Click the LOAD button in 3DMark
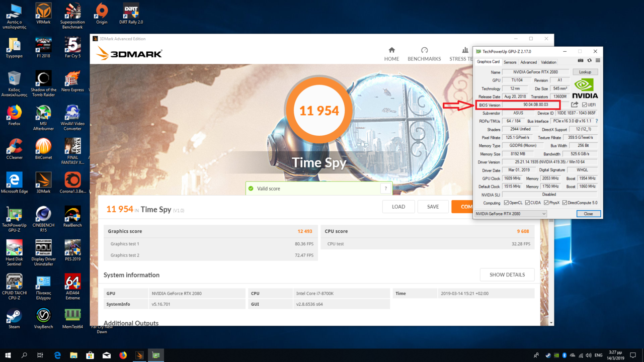 (398, 207)
